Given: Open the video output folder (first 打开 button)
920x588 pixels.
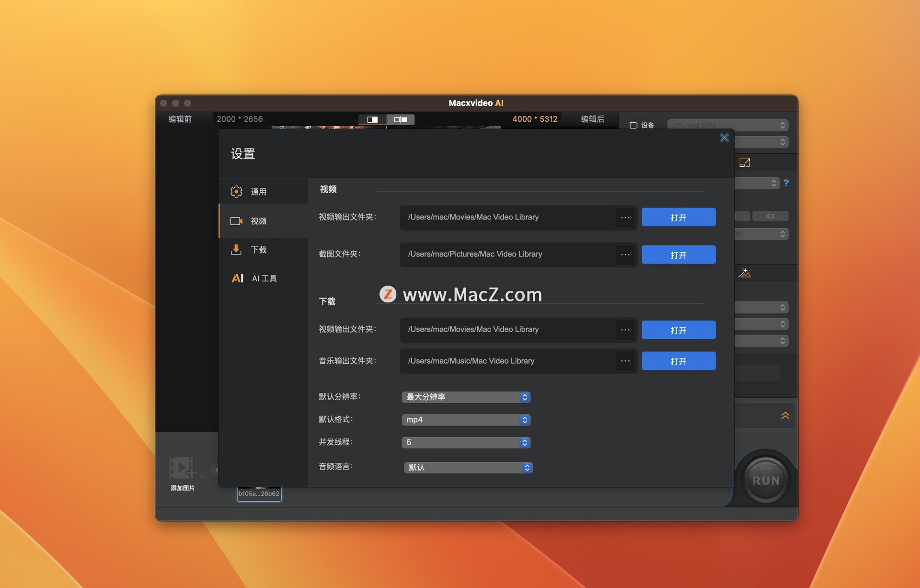Looking at the screenshot, I should pos(678,217).
